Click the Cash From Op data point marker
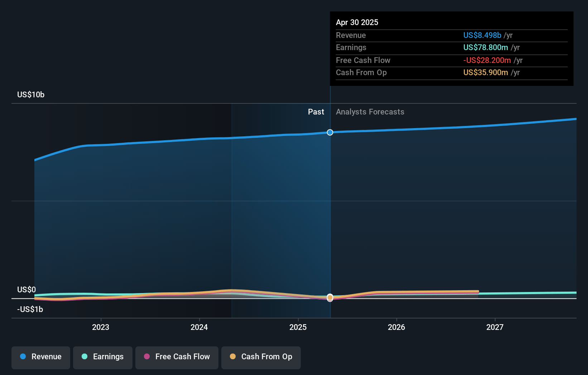The height and width of the screenshot is (375, 588). coord(330,297)
